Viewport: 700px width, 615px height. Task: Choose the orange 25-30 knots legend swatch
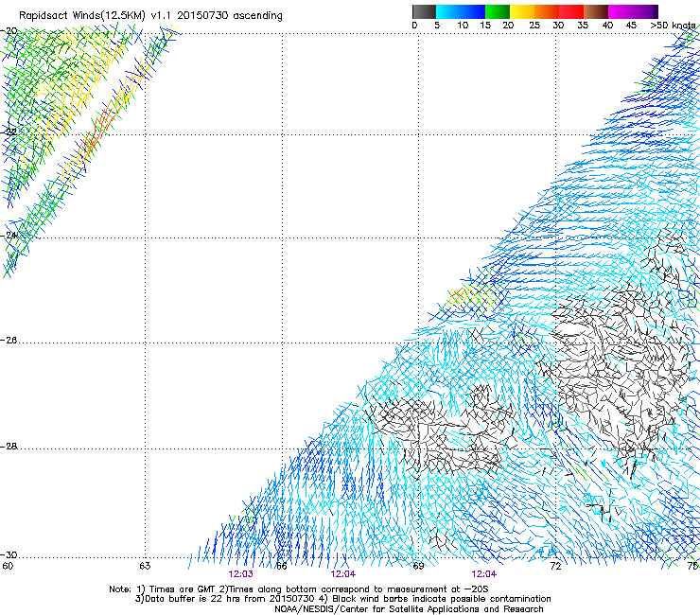tap(547, 11)
